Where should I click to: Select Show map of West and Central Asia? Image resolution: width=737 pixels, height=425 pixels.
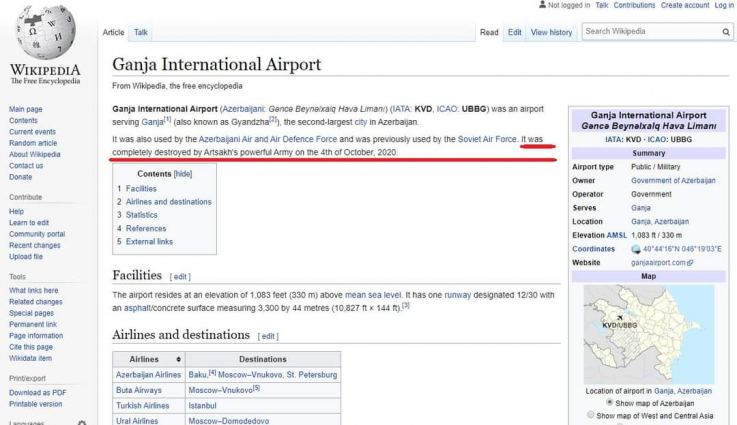(590, 415)
